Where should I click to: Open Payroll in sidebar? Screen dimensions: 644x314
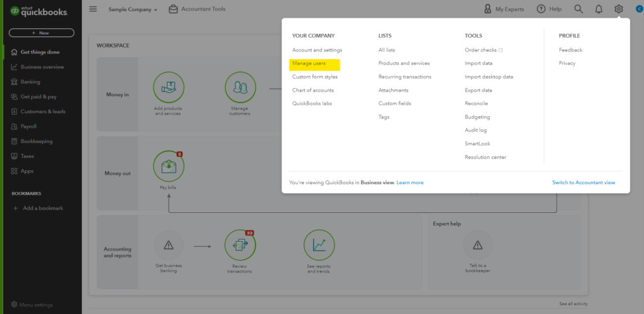(x=29, y=126)
